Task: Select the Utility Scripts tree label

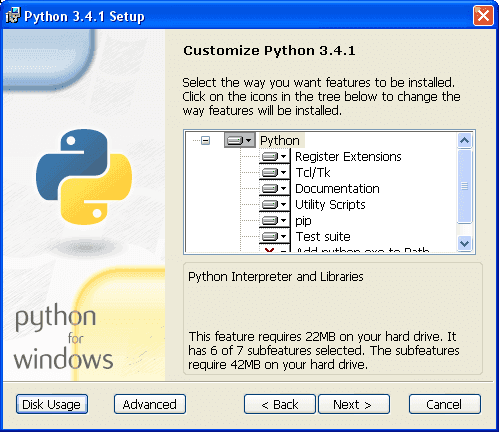Action: (x=330, y=205)
